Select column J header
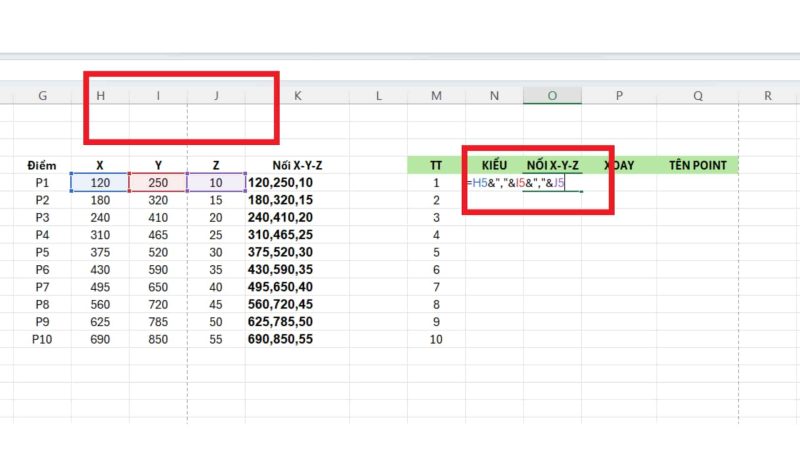Screen dimensions: 800x450 click(x=216, y=95)
